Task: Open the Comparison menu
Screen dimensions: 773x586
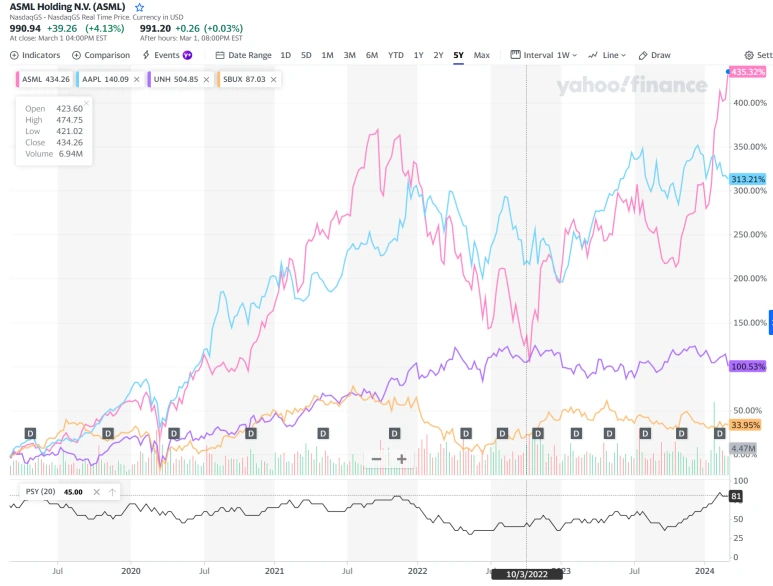Action: coord(101,55)
